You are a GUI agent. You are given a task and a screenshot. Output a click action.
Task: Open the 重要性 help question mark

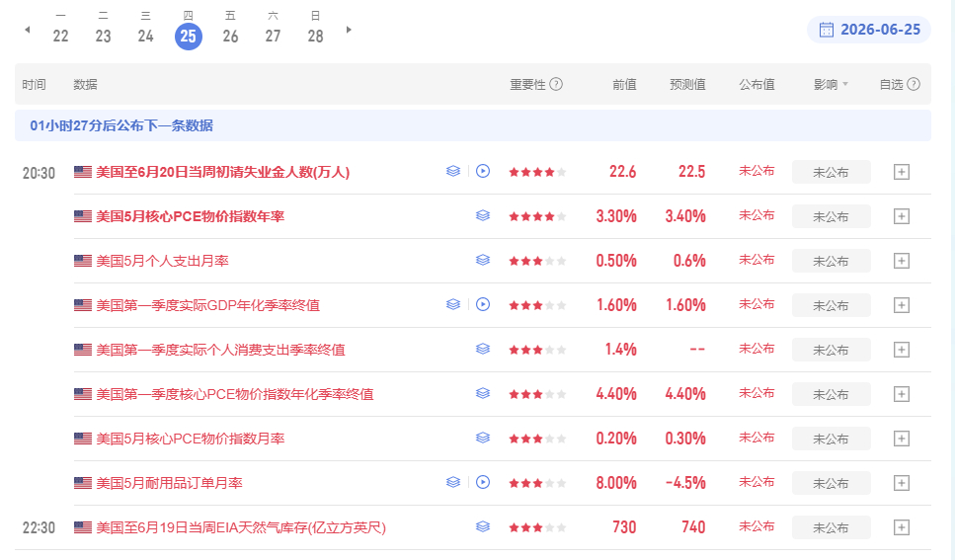tap(556, 84)
